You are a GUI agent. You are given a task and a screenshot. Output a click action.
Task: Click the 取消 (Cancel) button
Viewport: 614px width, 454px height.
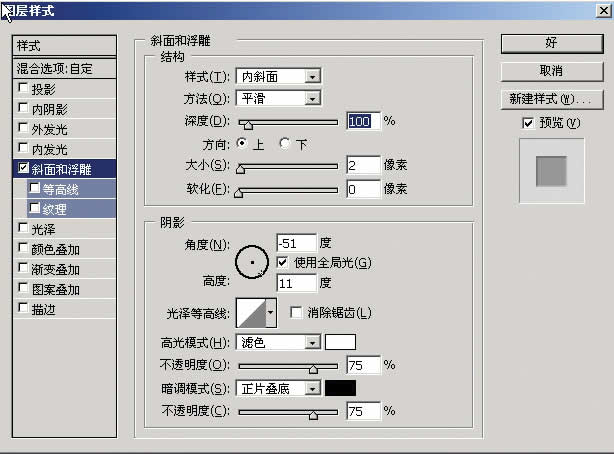552,72
